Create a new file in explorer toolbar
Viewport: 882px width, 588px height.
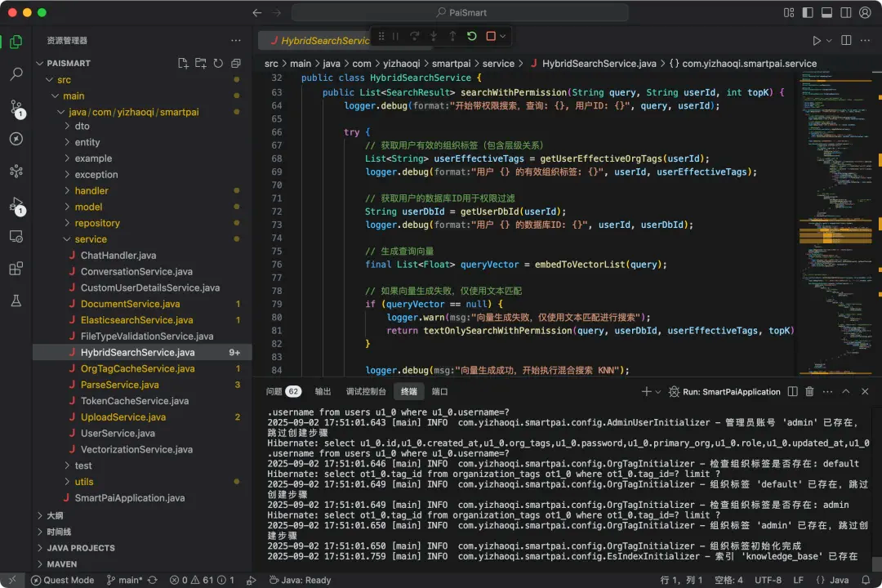click(183, 63)
